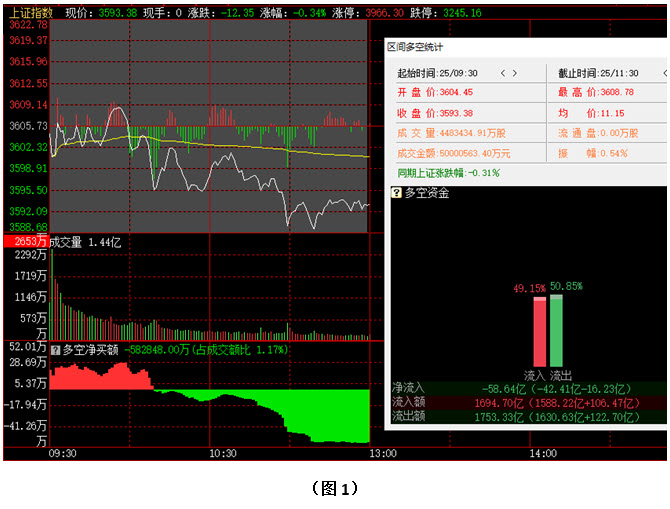670x509 pixels.
Task: Step start time back with left arrow
Action: [x=503, y=73]
